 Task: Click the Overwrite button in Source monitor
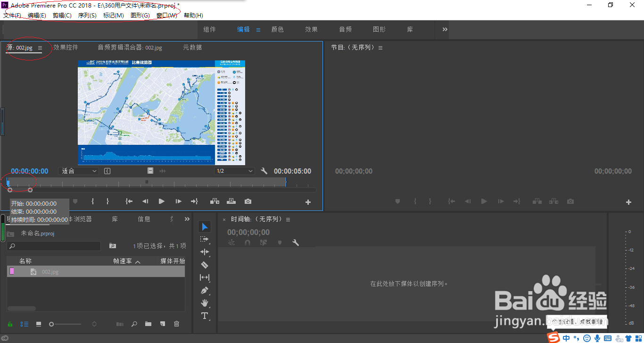click(231, 201)
